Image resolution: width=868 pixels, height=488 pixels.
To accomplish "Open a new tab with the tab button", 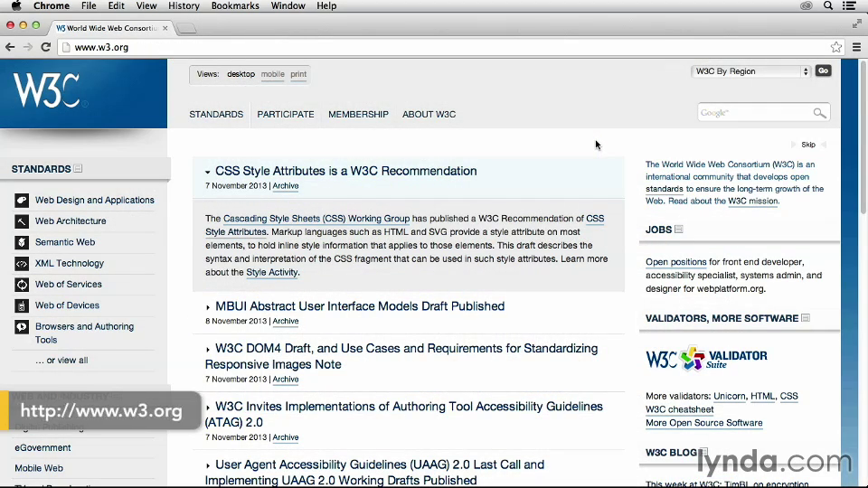I will click(x=186, y=28).
